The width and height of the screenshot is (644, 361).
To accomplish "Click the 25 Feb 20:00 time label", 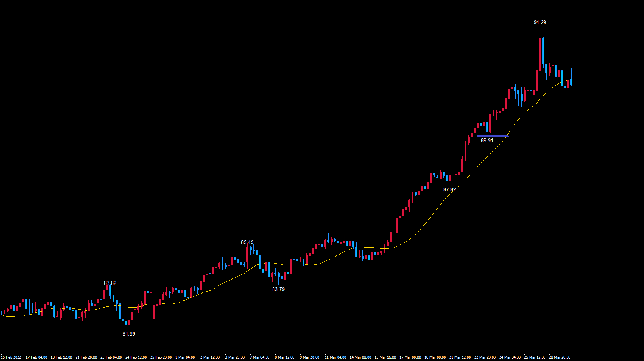I will pos(161,357).
